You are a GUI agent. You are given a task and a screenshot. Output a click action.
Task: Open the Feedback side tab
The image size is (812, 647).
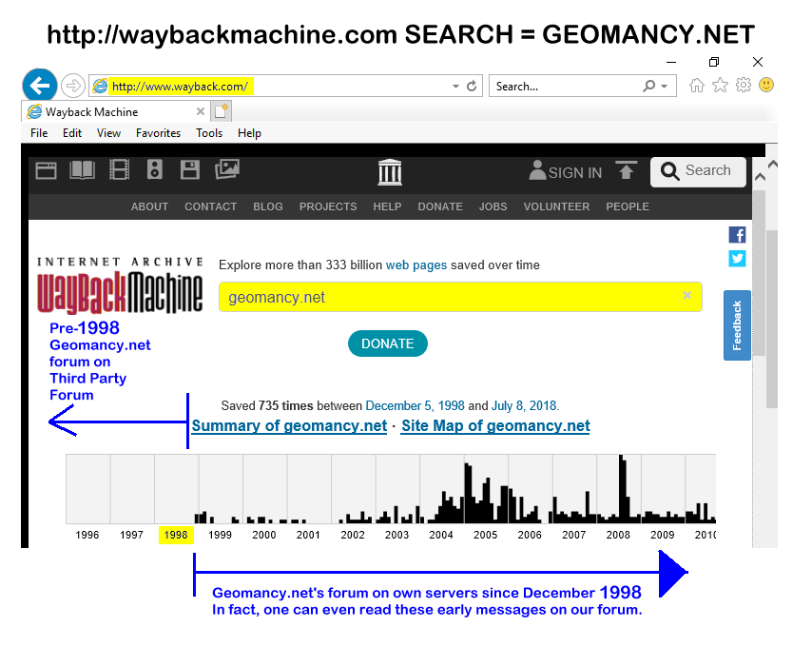click(x=737, y=325)
